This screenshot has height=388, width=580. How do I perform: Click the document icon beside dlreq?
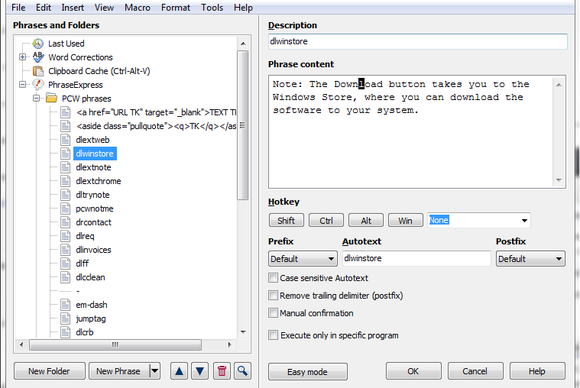(65, 236)
